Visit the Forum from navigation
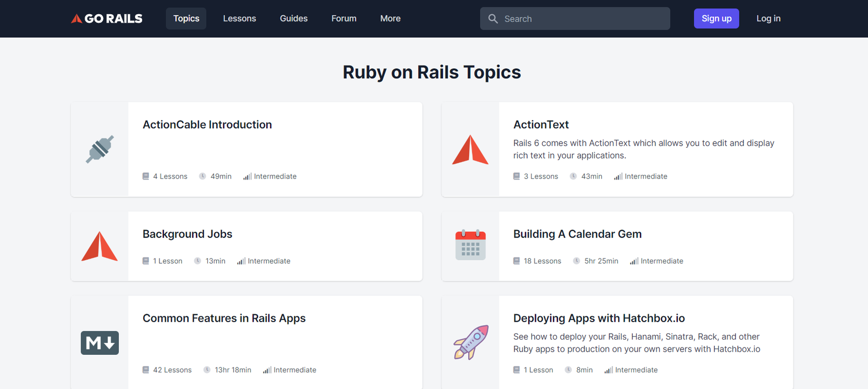The width and height of the screenshot is (868, 389). point(344,18)
